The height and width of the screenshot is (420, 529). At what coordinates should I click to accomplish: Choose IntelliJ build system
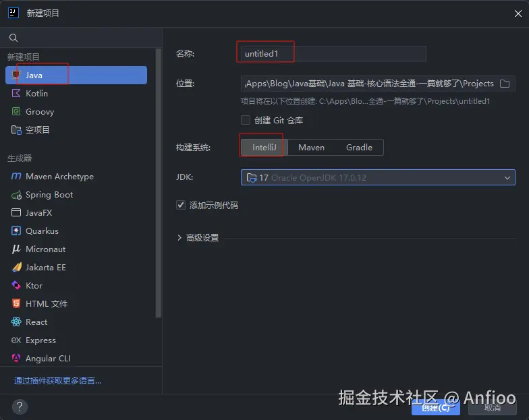(x=264, y=147)
